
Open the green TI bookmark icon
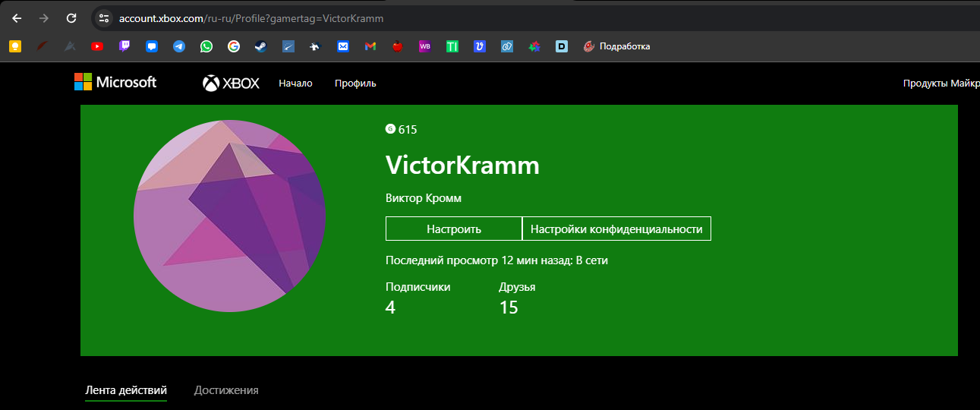click(x=452, y=46)
